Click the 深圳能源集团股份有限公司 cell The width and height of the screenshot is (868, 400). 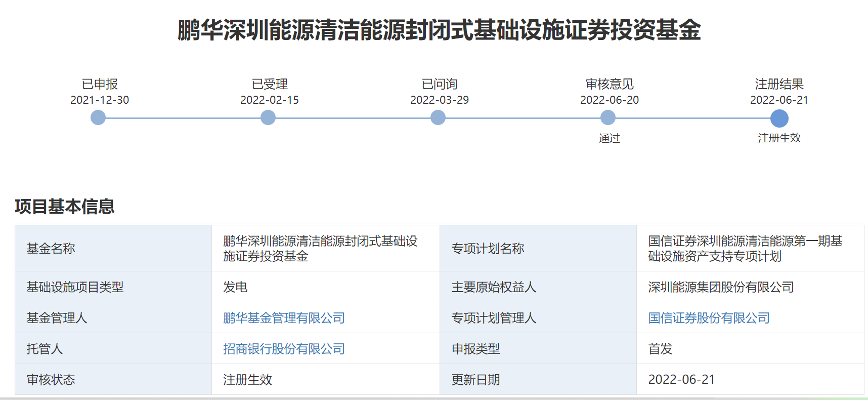721,287
